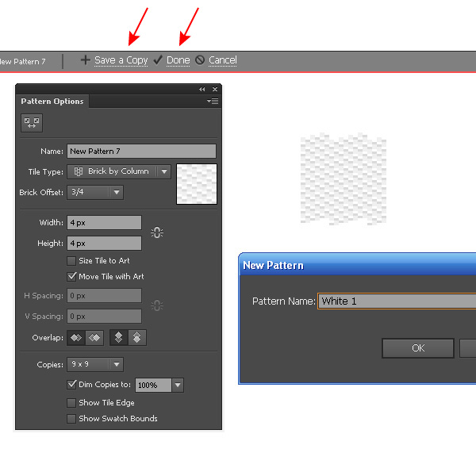Click the H and V spacing link icon
The height and width of the screenshot is (476, 476).
[x=157, y=305]
